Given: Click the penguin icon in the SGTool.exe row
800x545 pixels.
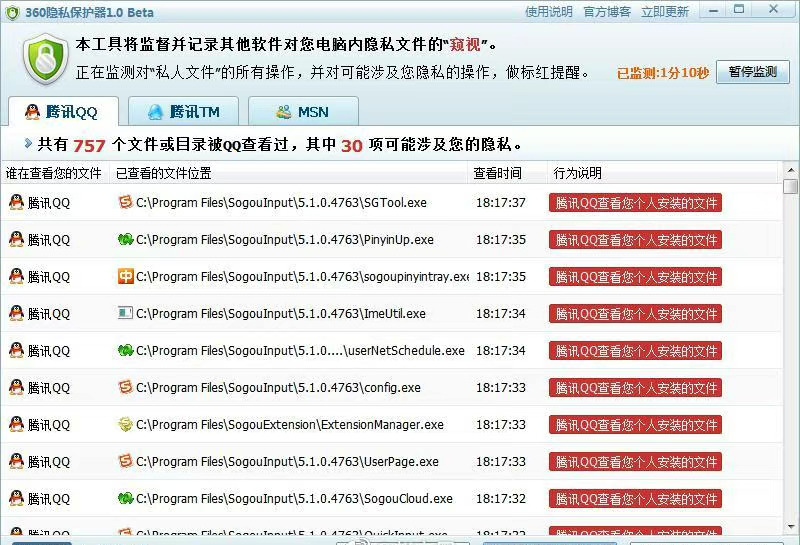Looking at the screenshot, I should coord(16,202).
